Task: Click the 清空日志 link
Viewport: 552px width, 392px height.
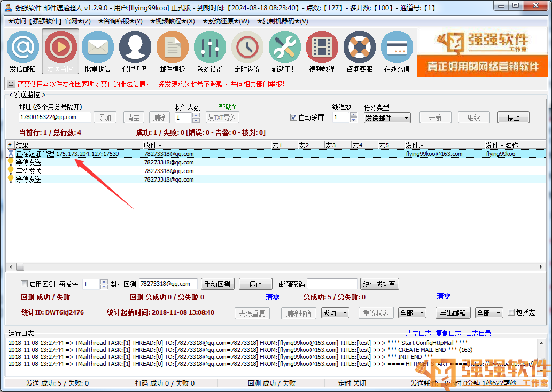Action: click(x=418, y=333)
